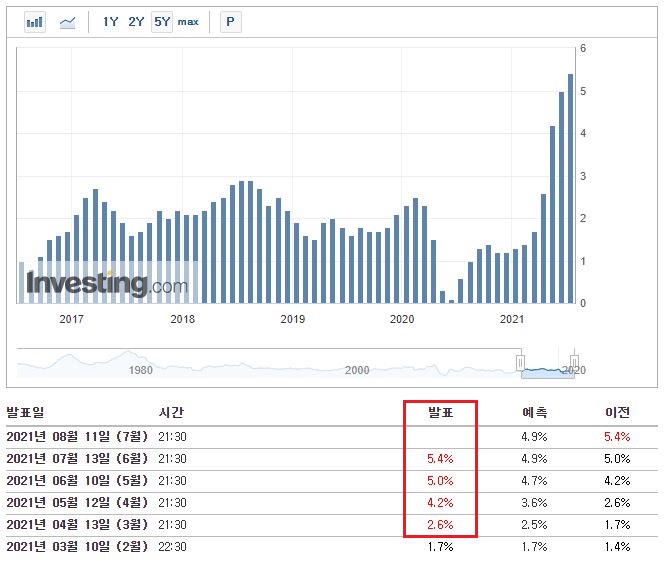Select the 5Y time range
This screenshot has width=664, height=563.
point(162,22)
